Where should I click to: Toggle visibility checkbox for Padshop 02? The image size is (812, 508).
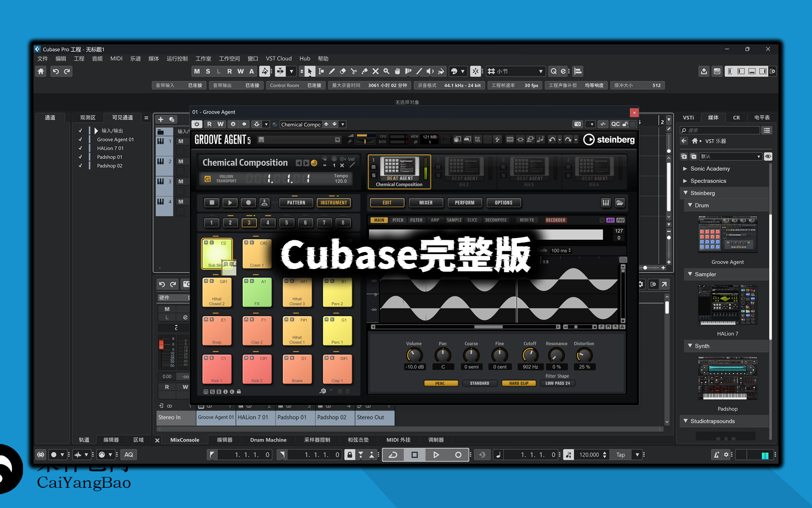tap(80, 166)
